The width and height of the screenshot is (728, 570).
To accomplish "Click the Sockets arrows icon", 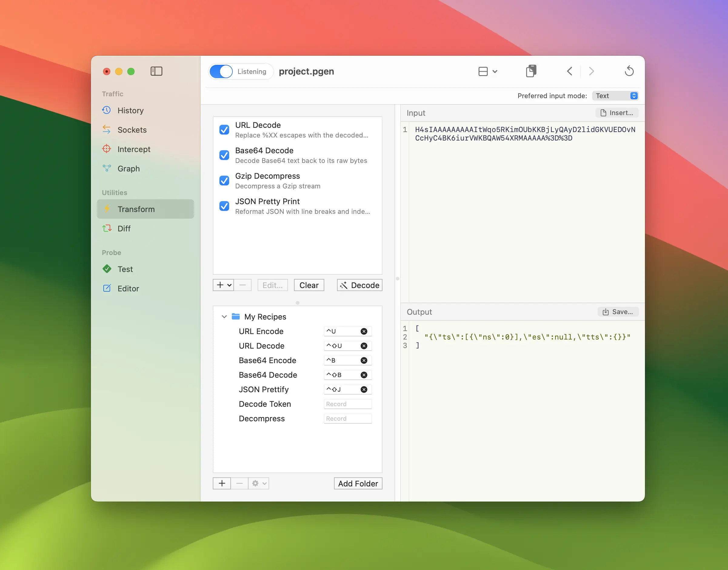I will (106, 130).
